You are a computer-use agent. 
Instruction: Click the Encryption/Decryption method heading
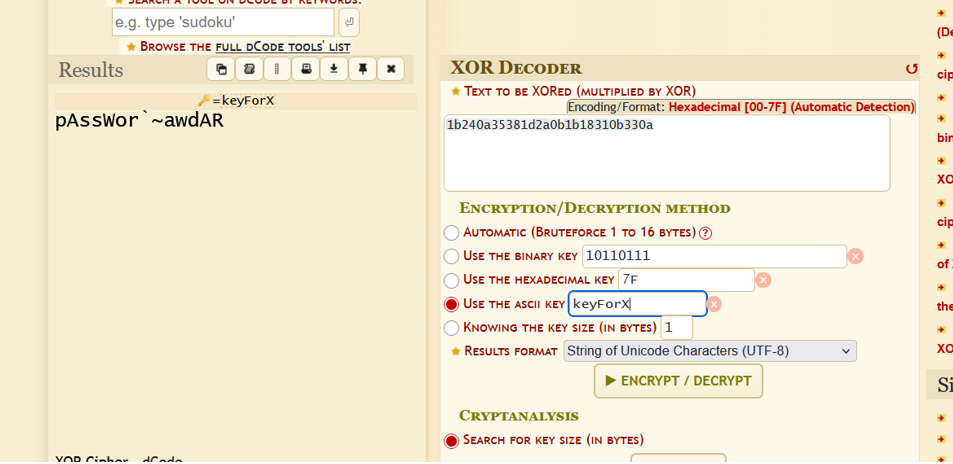(x=595, y=209)
